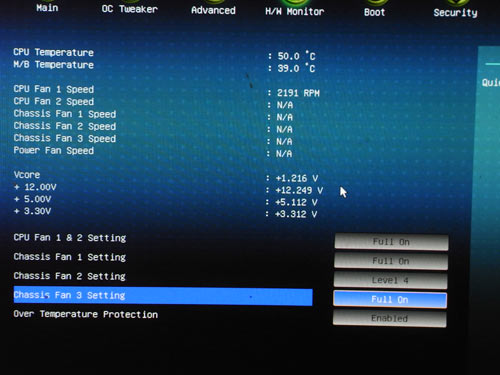This screenshot has height=375, width=500.
Task: Click the highlighted Chassis Fan 3 Setting row
Action: pyautogui.click(x=163, y=296)
